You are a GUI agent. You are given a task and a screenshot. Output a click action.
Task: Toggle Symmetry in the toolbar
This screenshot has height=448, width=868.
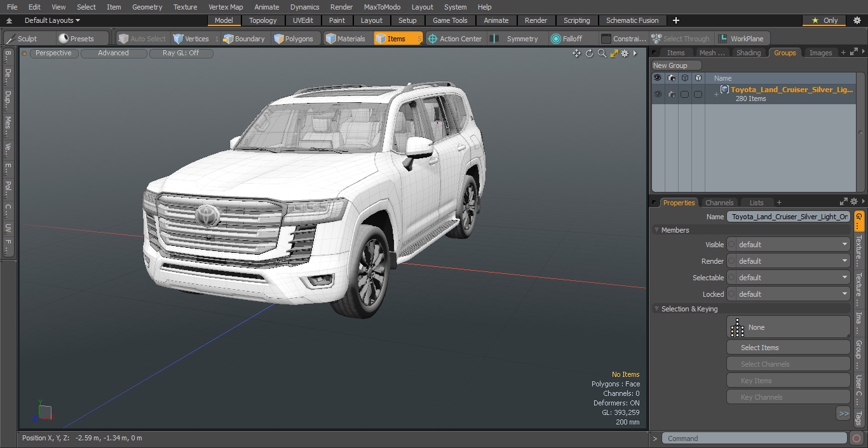pyautogui.click(x=515, y=39)
